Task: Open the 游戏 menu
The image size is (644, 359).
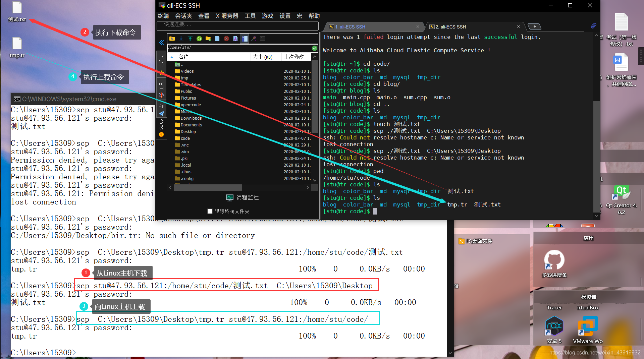Action: tap(268, 16)
